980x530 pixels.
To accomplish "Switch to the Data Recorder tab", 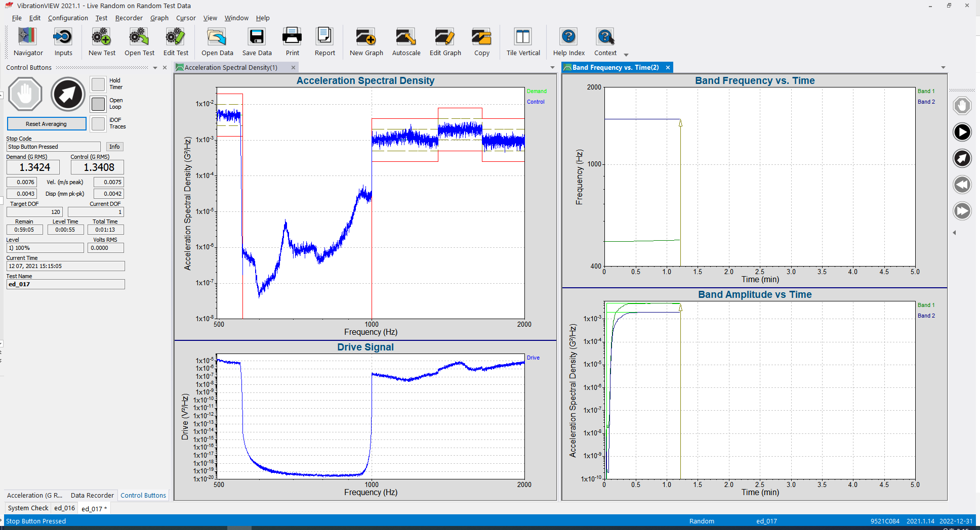I will click(x=92, y=496).
